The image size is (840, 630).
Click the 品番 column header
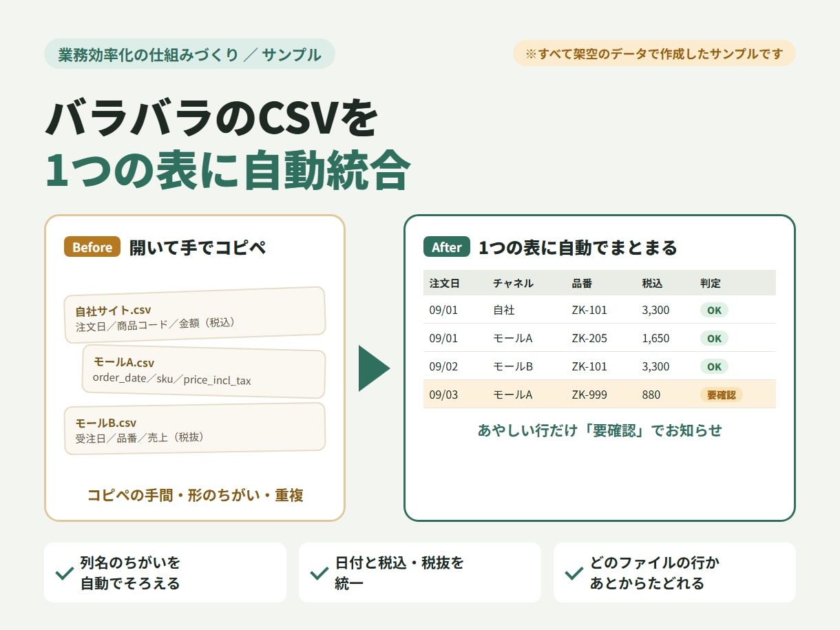click(x=582, y=283)
